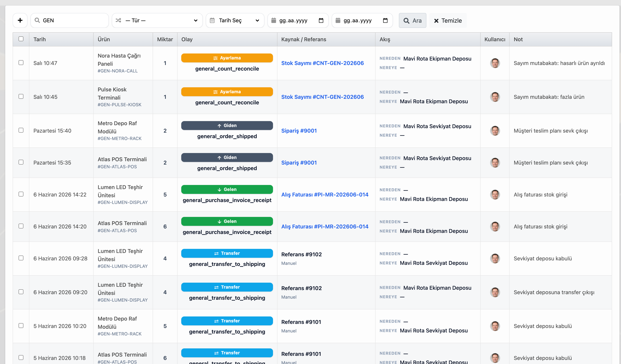Click the user avatar in the Salı 10:47 row
Screen dimensions: 621x364
tap(495, 63)
